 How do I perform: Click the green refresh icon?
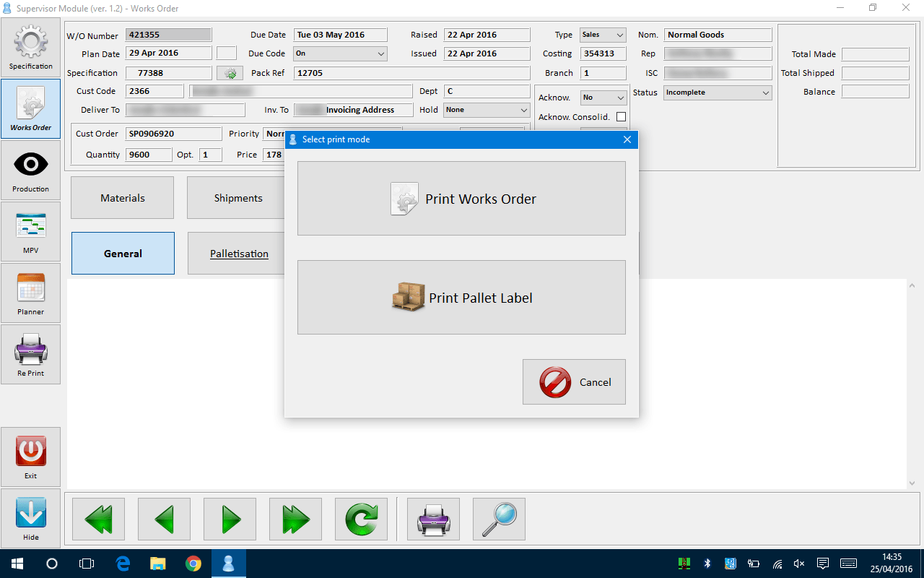[x=361, y=519]
